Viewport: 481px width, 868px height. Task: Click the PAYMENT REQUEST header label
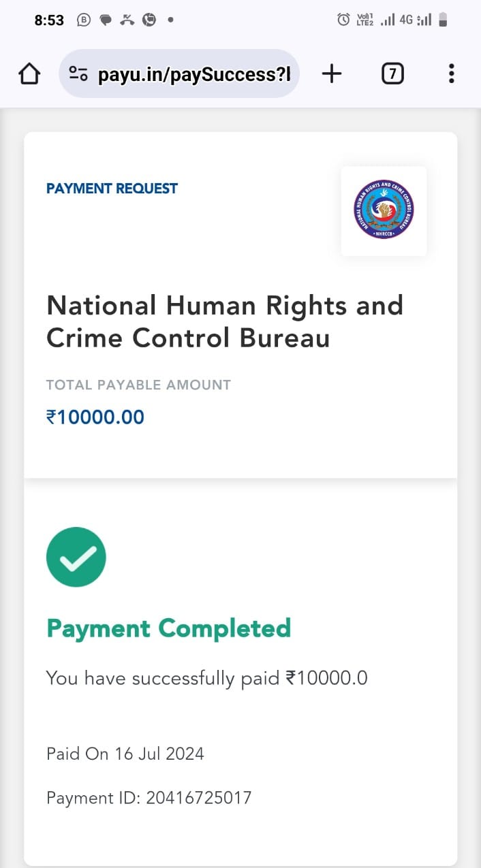(x=112, y=189)
